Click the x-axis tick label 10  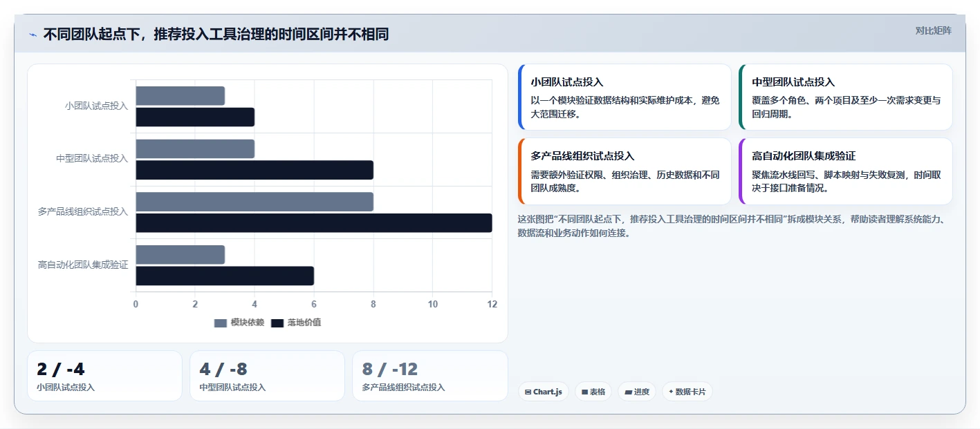433,305
